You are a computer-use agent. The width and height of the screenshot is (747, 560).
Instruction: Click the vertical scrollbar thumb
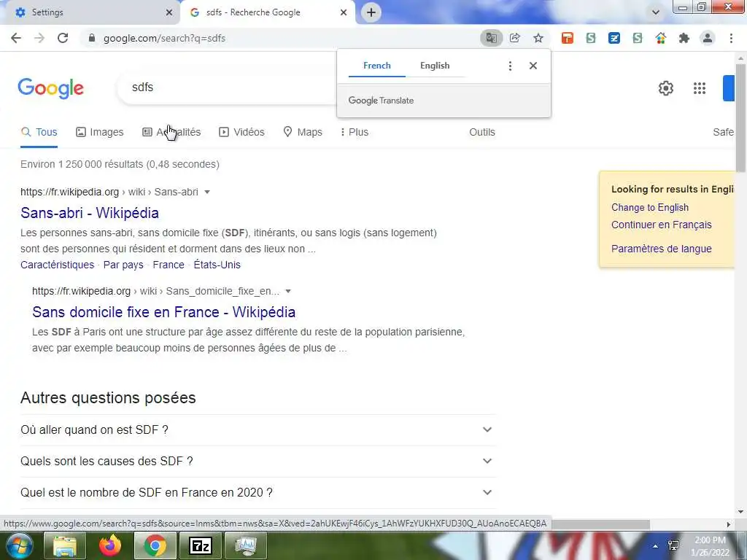740,117
